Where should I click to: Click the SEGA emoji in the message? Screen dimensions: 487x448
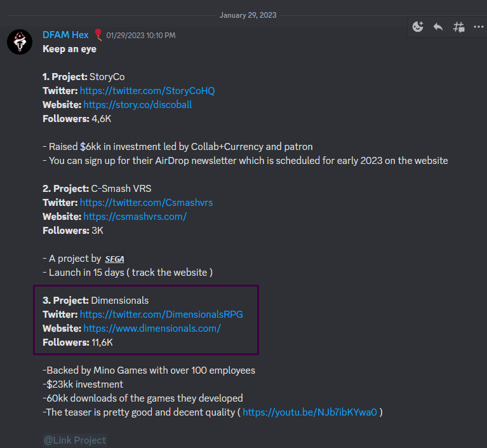[114, 259]
